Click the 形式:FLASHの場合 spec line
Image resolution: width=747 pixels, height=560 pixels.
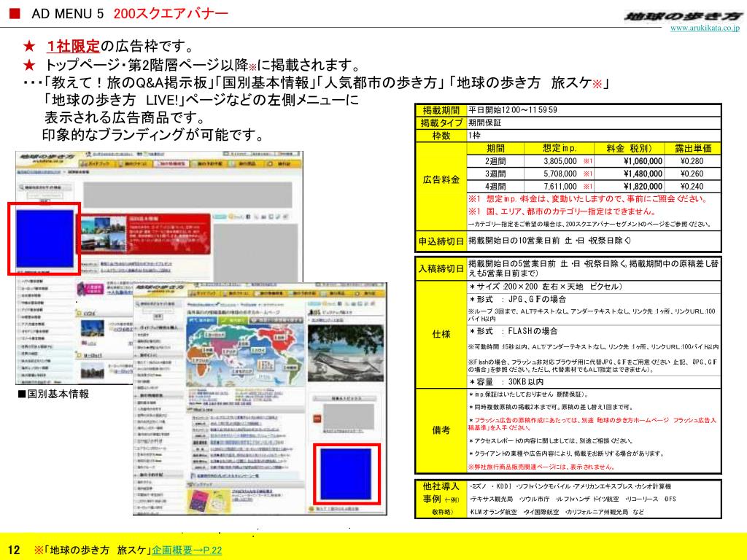[514, 331]
